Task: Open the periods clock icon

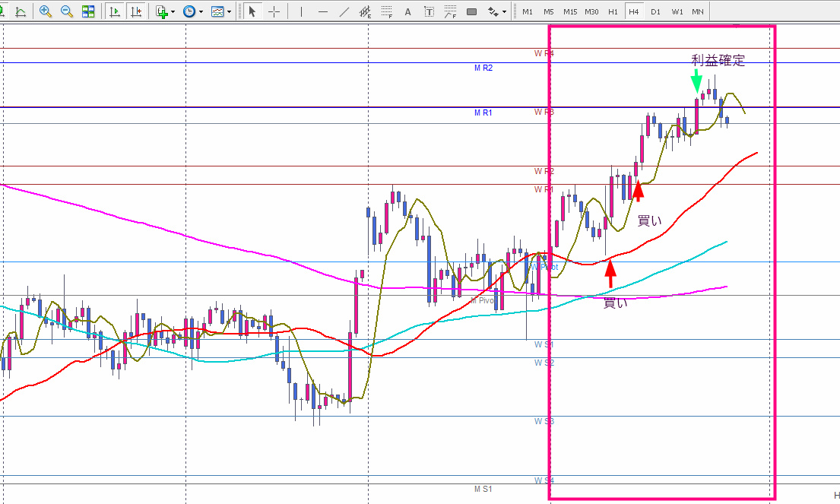Action: point(189,11)
